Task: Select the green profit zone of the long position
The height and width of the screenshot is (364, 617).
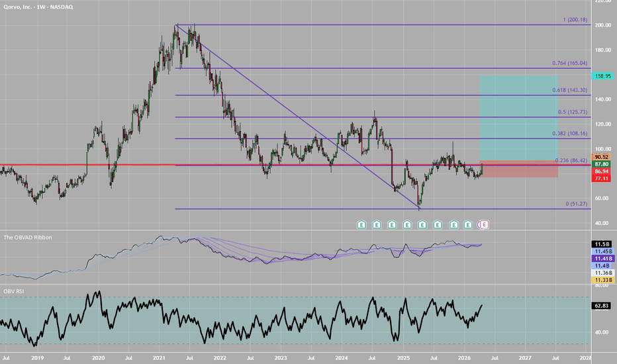Action: tap(518, 119)
